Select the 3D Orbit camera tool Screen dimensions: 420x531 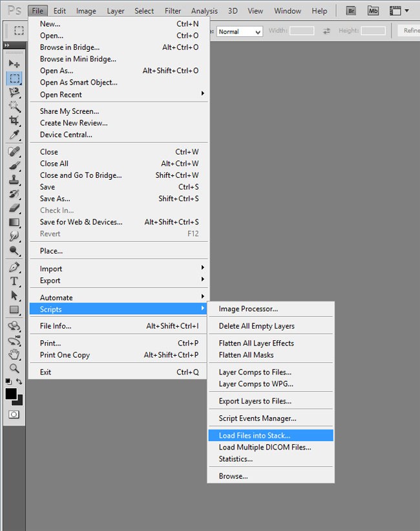[14, 340]
